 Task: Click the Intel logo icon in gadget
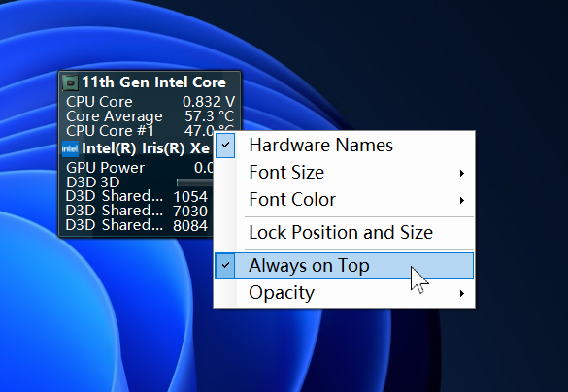pyautogui.click(x=70, y=148)
